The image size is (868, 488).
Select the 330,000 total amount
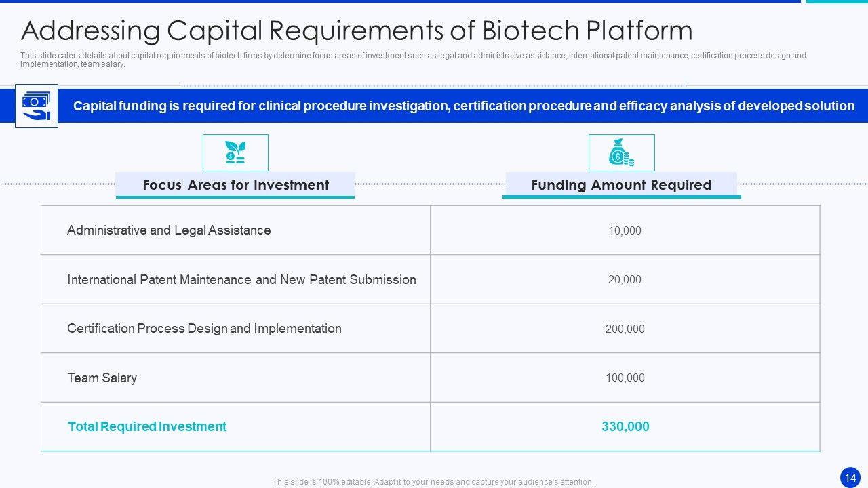[625, 426]
